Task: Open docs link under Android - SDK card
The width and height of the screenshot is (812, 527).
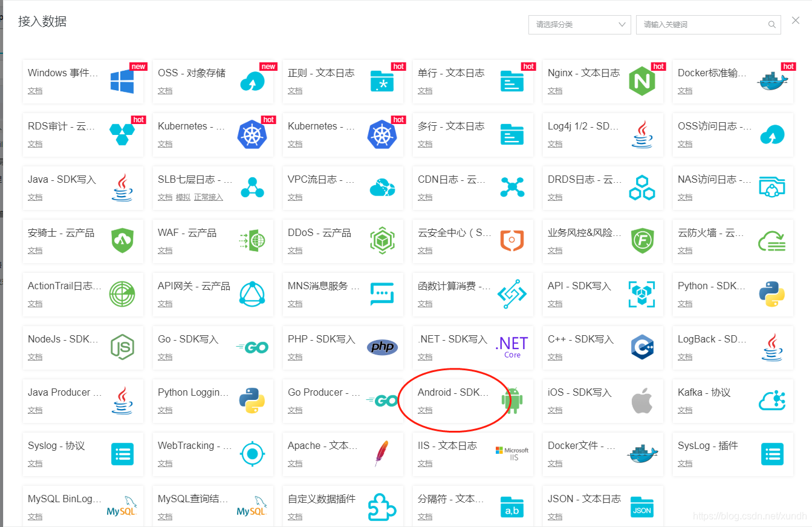Action: point(425,410)
